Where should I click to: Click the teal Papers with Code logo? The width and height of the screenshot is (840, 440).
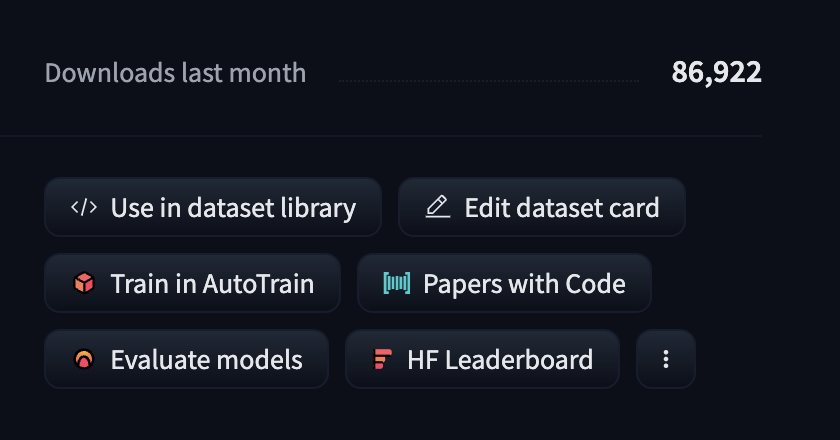pos(397,284)
